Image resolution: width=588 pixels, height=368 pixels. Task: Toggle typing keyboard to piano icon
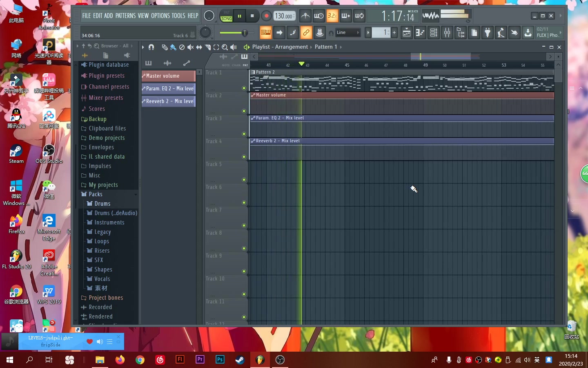[266, 33]
